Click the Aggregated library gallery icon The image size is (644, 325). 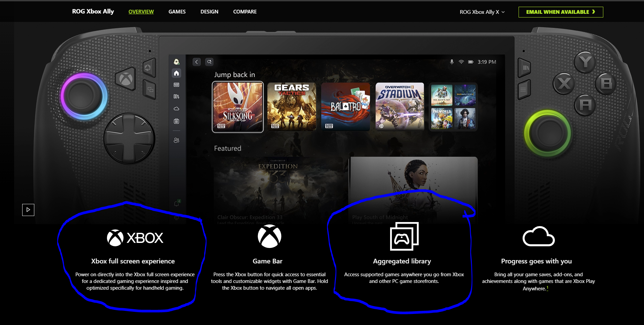pyautogui.click(x=404, y=236)
